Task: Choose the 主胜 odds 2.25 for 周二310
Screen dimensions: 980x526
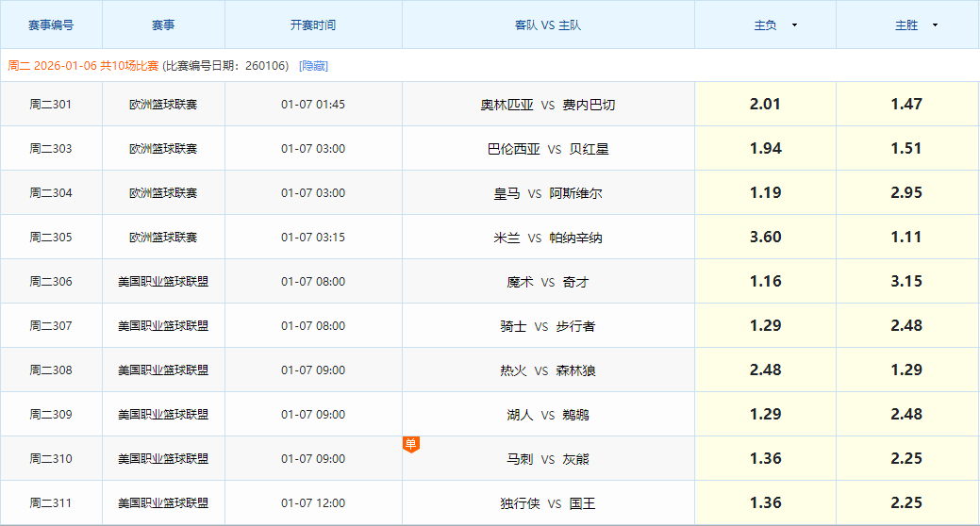Action: pyautogui.click(x=906, y=458)
